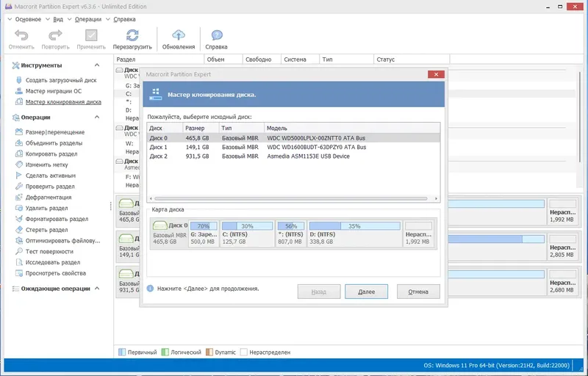Click the Раздел column header in main window
588x376 pixels.
(x=159, y=59)
